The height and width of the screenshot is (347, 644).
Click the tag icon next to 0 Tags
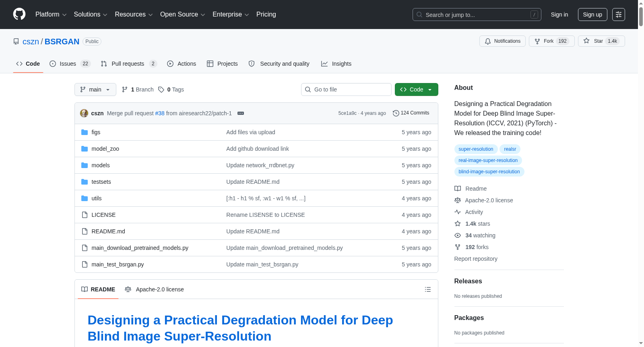coord(161,89)
